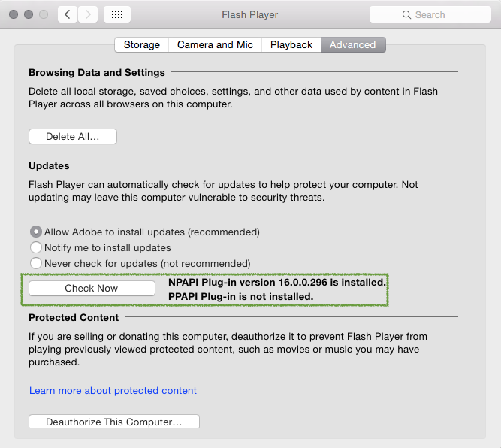Open the Camera and Mic tab
The width and height of the screenshot is (501, 448).
coord(215,45)
